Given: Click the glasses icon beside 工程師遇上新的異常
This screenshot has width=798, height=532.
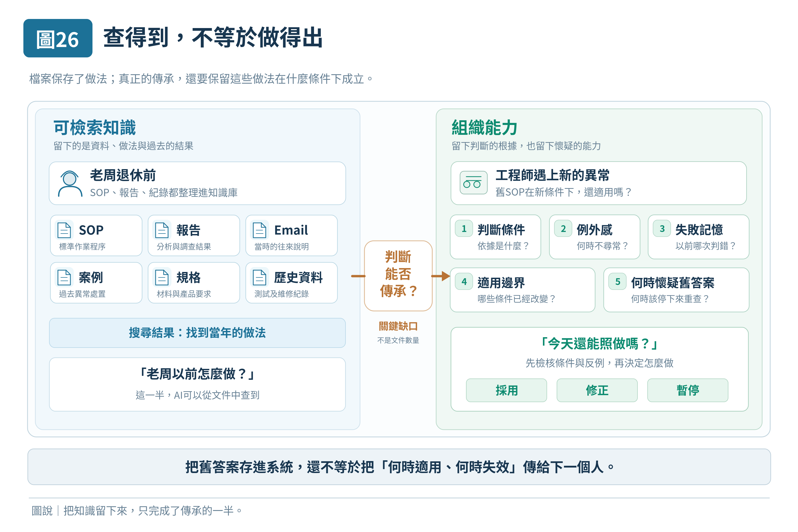Looking at the screenshot, I should pyautogui.click(x=473, y=183).
